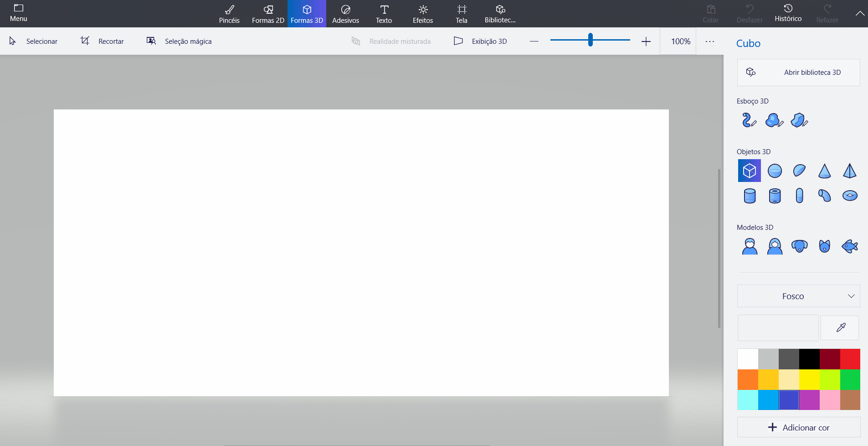The height and width of the screenshot is (446, 868).
Task: Choose the light gray color swatch
Action: [x=768, y=359]
